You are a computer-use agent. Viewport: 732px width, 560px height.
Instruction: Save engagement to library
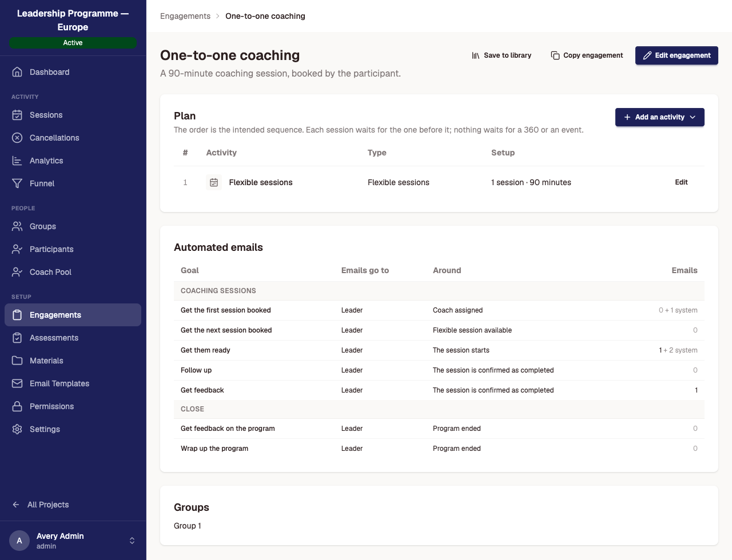(x=502, y=55)
